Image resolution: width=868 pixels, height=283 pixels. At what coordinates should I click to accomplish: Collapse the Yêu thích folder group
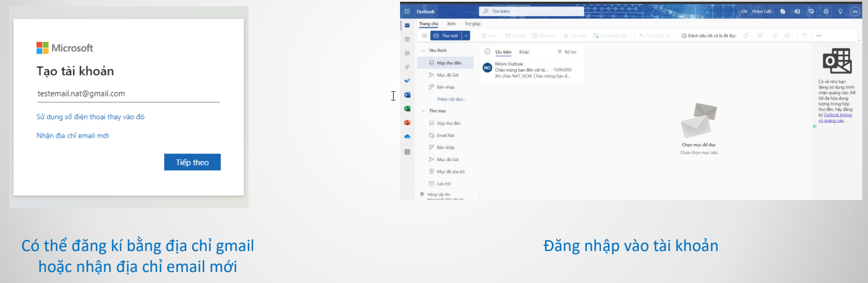[x=423, y=51]
